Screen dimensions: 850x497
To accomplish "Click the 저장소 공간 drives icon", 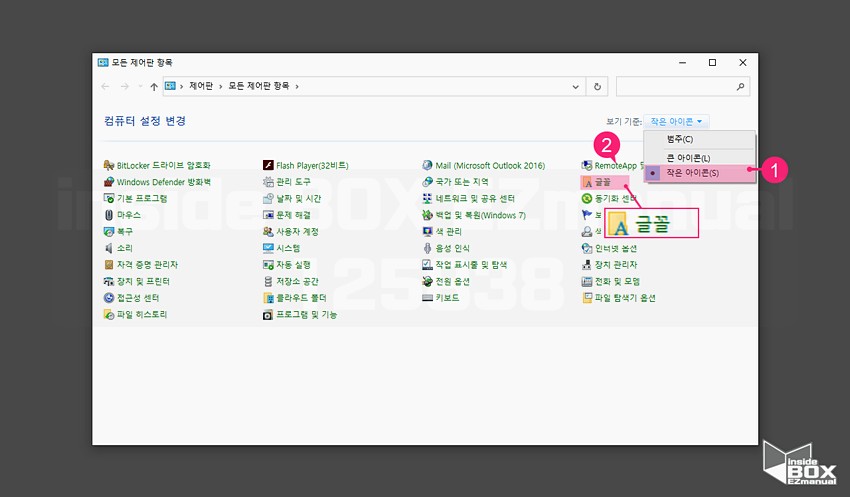I will 268,281.
